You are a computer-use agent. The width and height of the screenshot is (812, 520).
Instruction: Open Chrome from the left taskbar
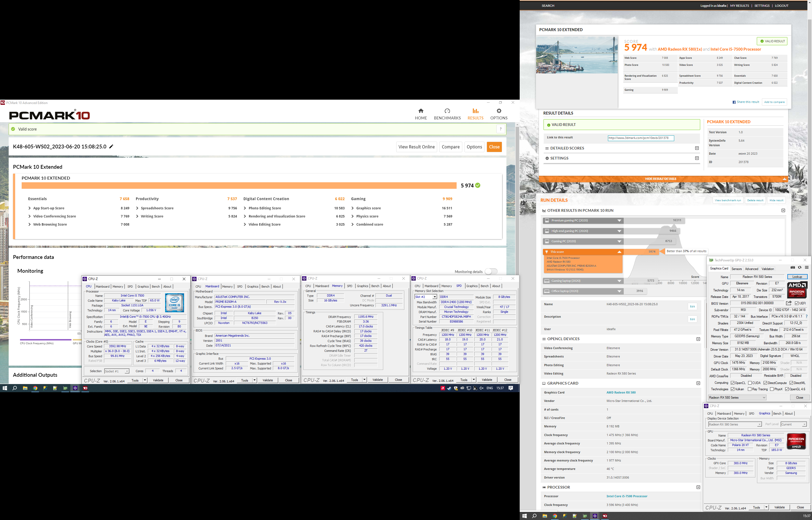click(35, 388)
